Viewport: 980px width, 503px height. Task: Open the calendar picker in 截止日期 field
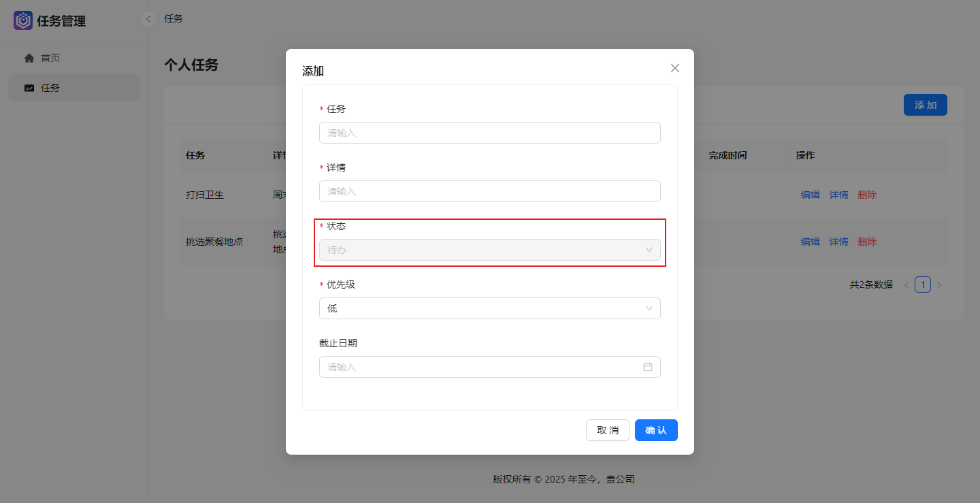coord(648,367)
